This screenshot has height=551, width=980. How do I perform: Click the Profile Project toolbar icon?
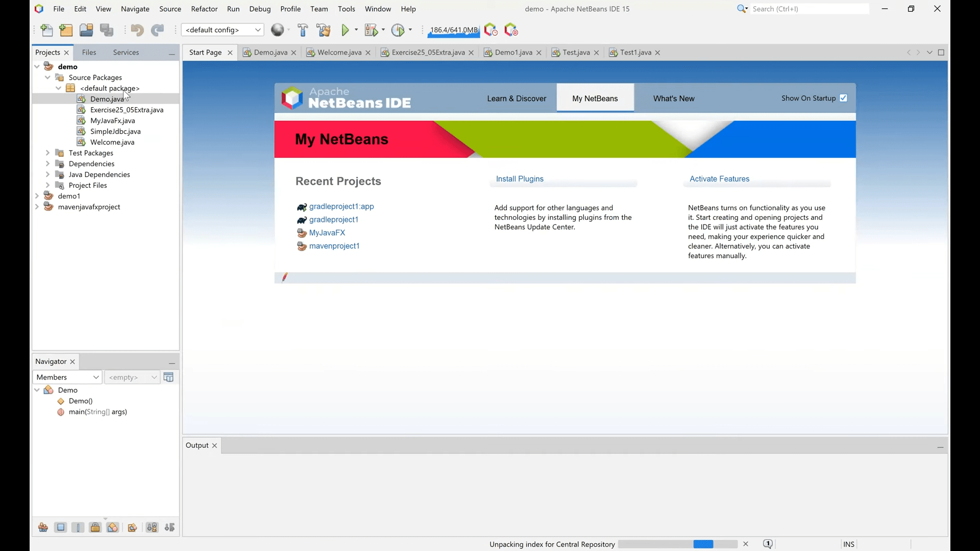coord(398,30)
